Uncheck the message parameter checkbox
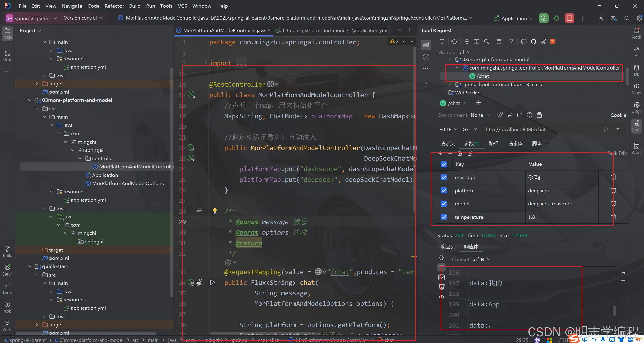This screenshot has width=644, height=343. coord(444,177)
